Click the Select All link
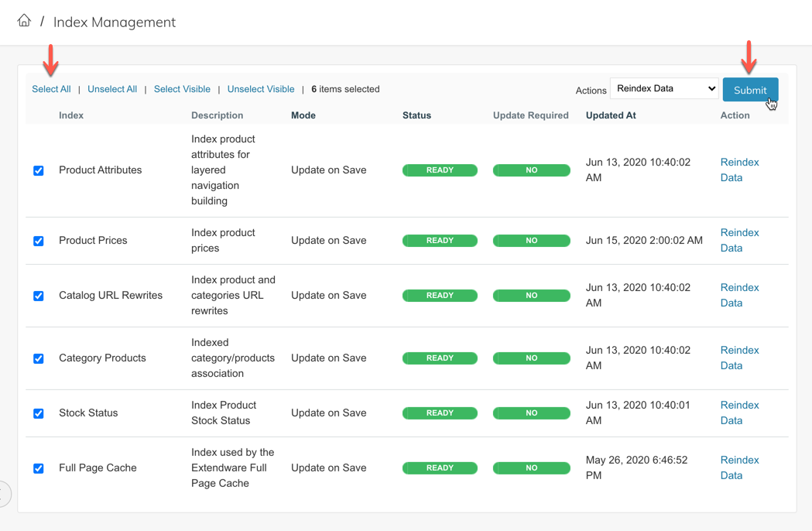The image size is (812, 531). (51, 89)
